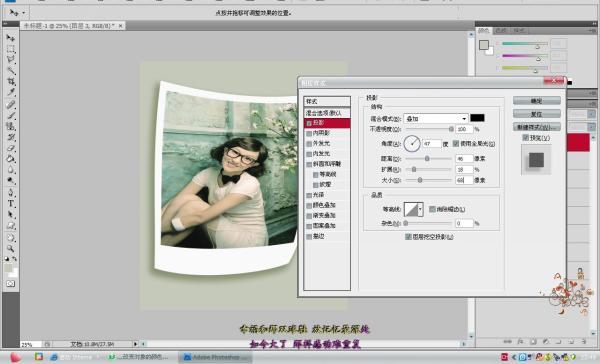Image resolution: width=600 pixels, height=364 pixels.
Task: Click the 确定 (OK) button
Action: tap(536, 101)
